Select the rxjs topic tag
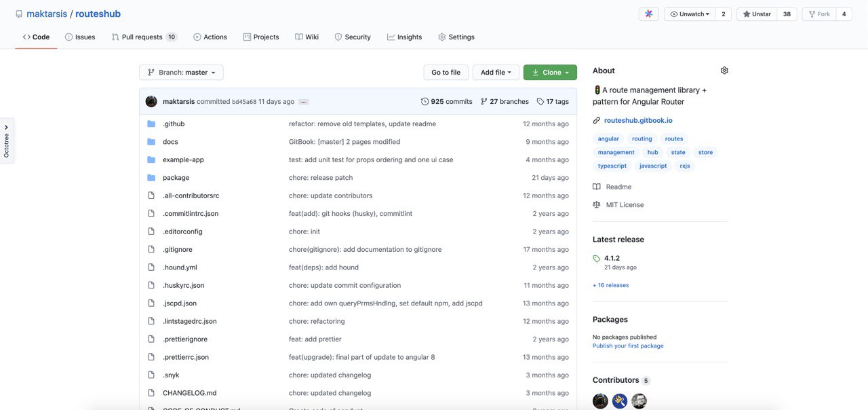Image resolution: width=868 pixels, height=410 pixels. pos(685,166)
